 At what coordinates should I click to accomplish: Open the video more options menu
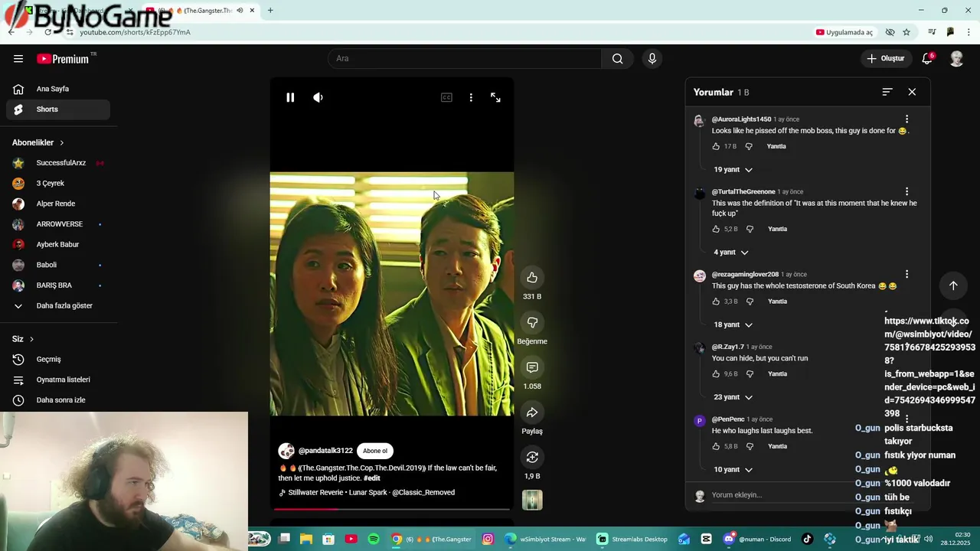471,98
